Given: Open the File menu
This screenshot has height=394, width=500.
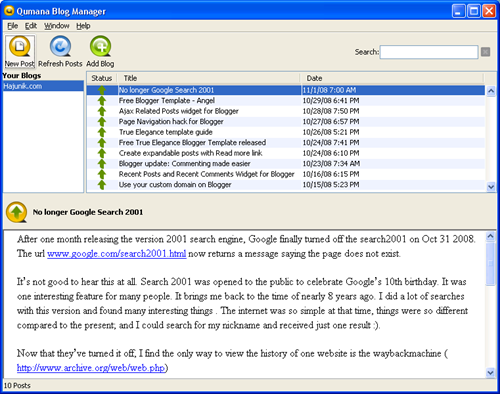Looking at the screenshot, I should click(13, 26).
